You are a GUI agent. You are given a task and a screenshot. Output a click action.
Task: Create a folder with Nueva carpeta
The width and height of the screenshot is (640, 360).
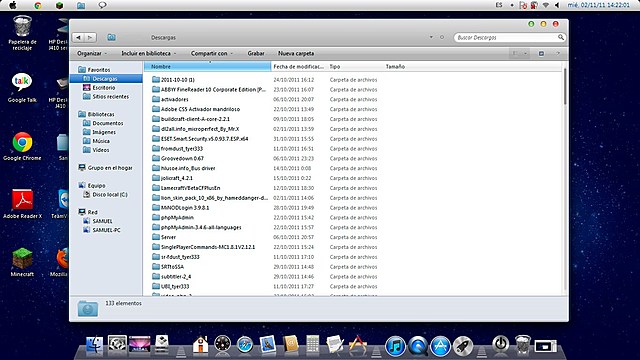click(x=296, y=53)
